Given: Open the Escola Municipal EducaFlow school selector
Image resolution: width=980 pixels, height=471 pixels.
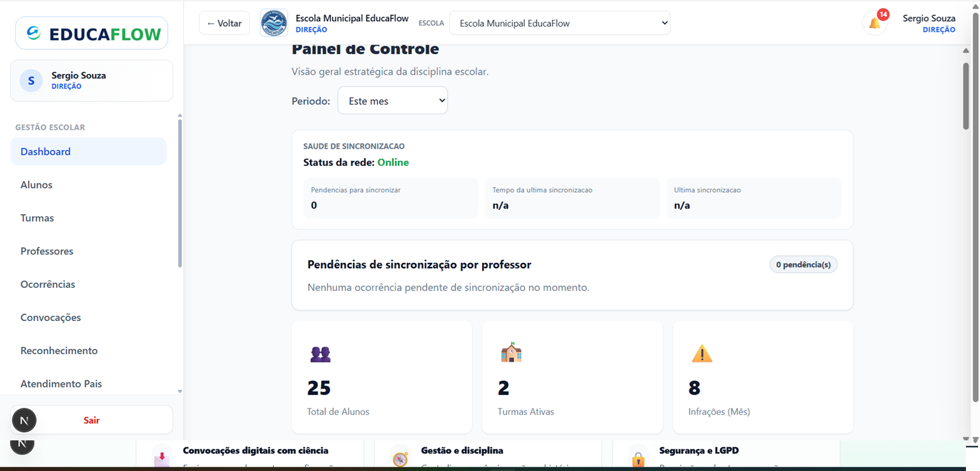Looking at the screenshot, I should (x=559, y=22).
